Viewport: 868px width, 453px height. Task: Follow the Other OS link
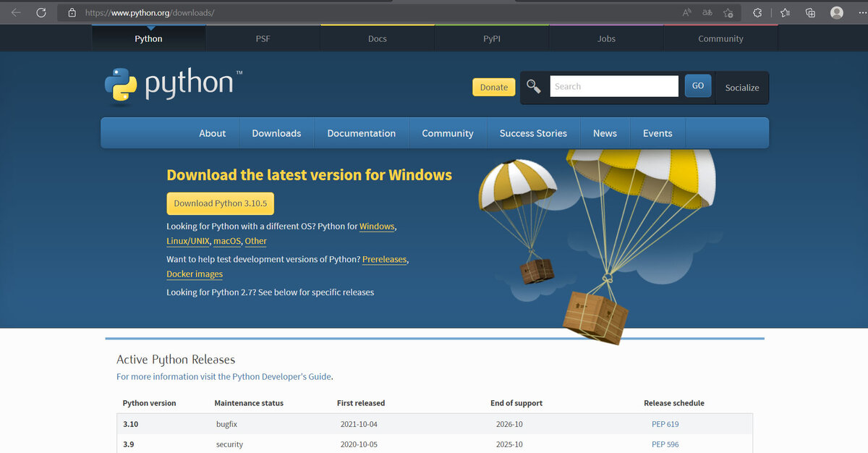click(255, 241)
